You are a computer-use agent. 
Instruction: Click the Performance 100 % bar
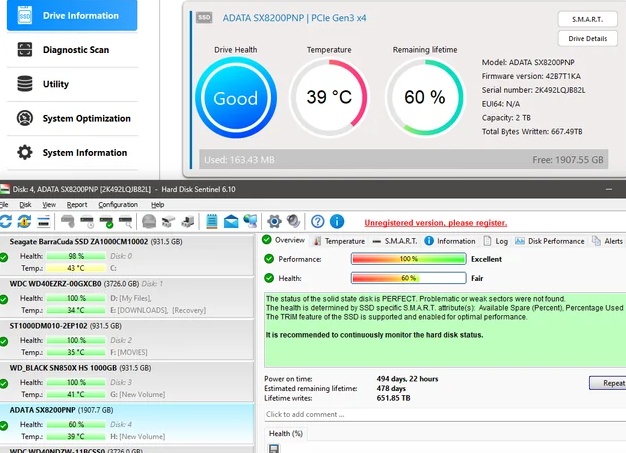(x=408, y=259)
